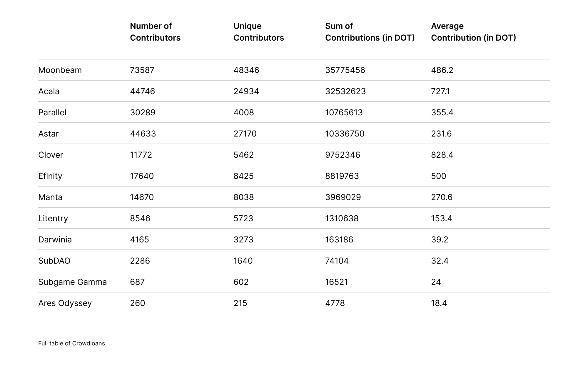
Task: Click the Number of Contributors column header
Action: click(155, 32)
